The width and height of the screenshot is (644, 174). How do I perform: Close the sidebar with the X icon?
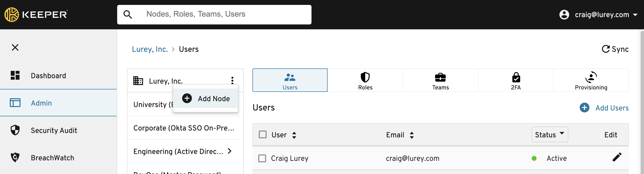click(x=15, y=47)
